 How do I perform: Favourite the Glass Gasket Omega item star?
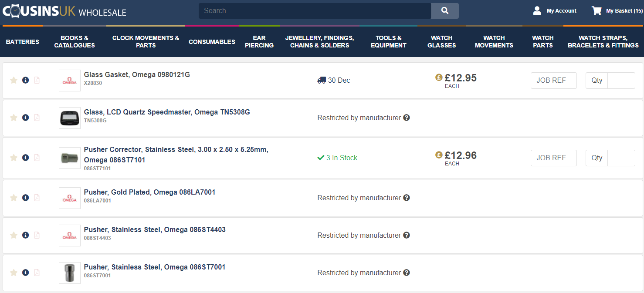click(14, 80)
